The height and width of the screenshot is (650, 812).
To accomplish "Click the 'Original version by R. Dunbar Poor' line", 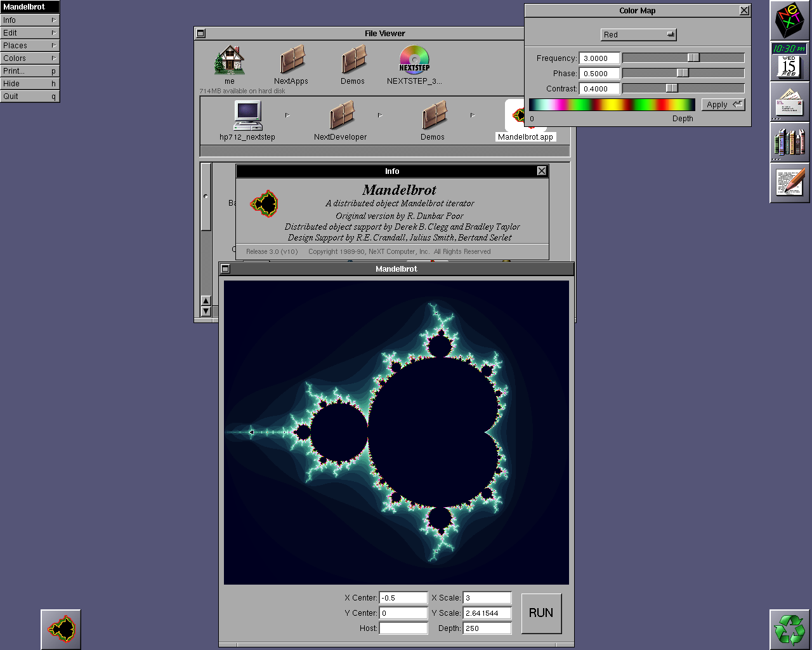I will pos(400,216).
